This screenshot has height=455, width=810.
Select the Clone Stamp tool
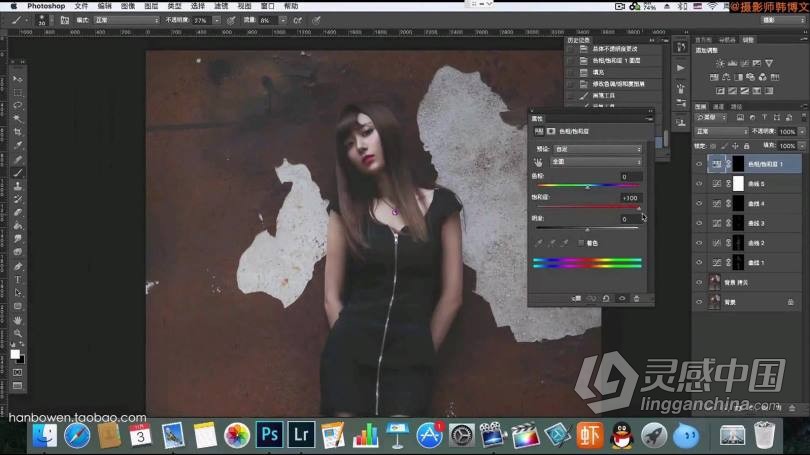click(x=18, y=186)
